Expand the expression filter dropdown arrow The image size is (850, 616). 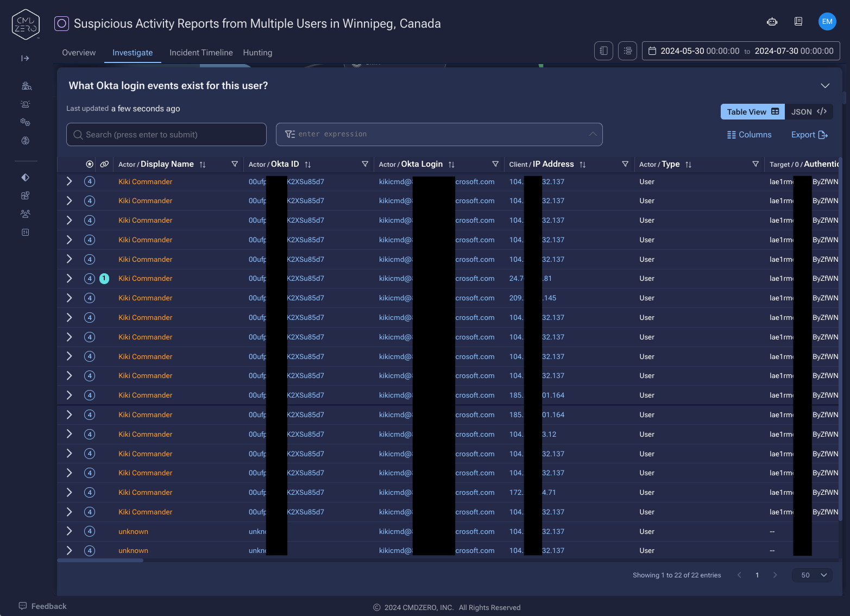pyautogui.click(x=593, y=134)
